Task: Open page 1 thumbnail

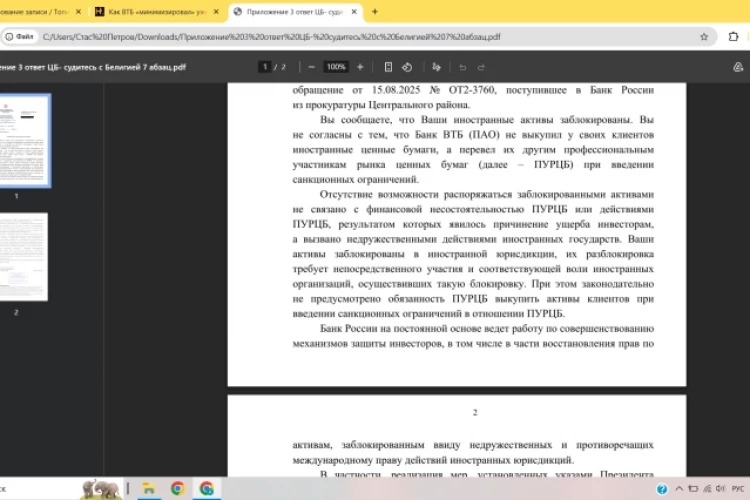Action: pyautogui.click(x=25, y=140)
